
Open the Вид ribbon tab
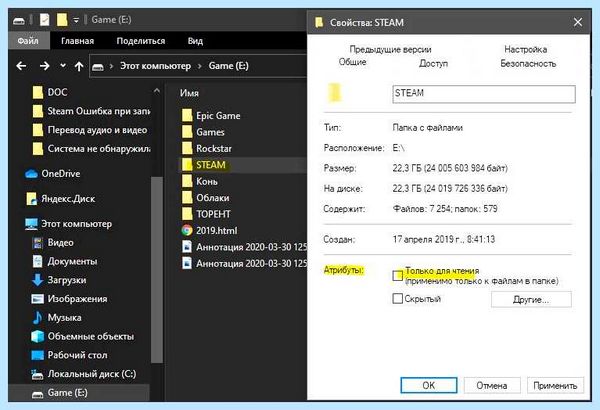195,41
